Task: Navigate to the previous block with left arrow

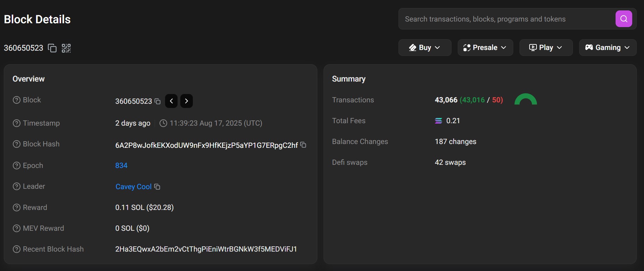Action: tap(171, 101)
